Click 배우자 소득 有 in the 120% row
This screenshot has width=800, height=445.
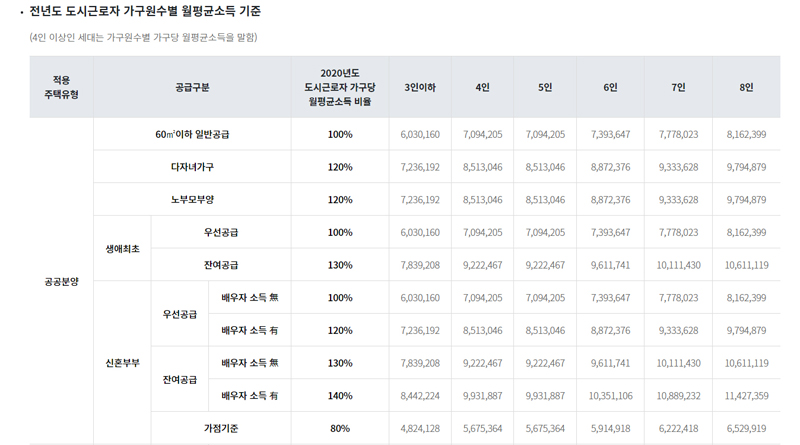click(x=249, y=330)
